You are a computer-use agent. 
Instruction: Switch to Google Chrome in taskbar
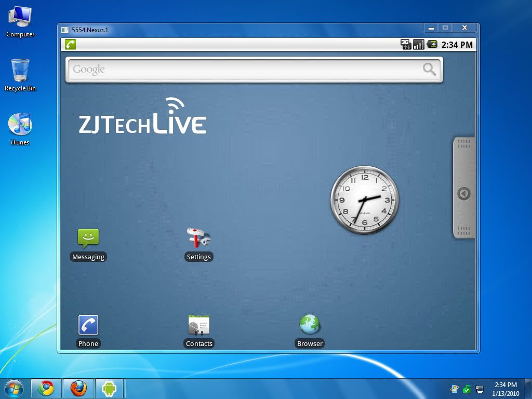46,388
